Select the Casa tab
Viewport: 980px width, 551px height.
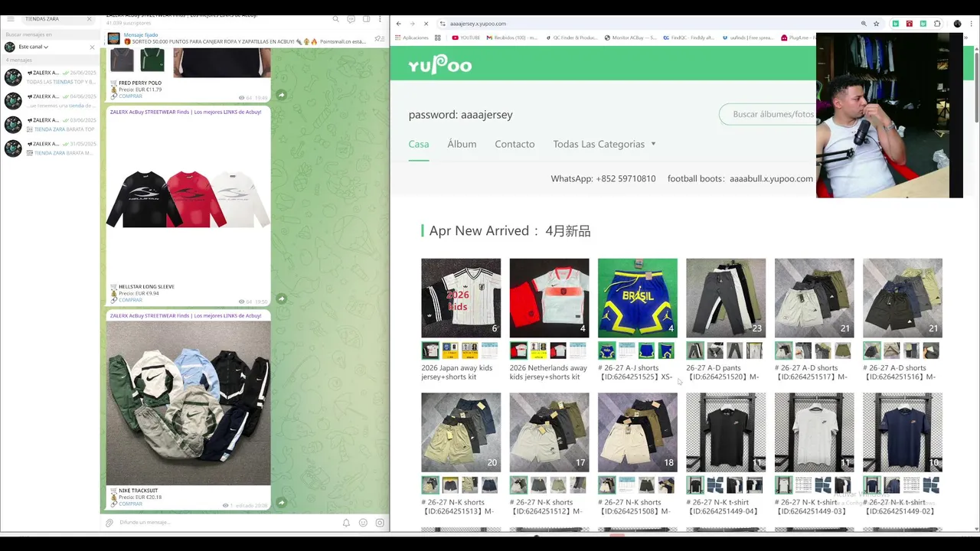pyautogui.click(x=419, y=144)
